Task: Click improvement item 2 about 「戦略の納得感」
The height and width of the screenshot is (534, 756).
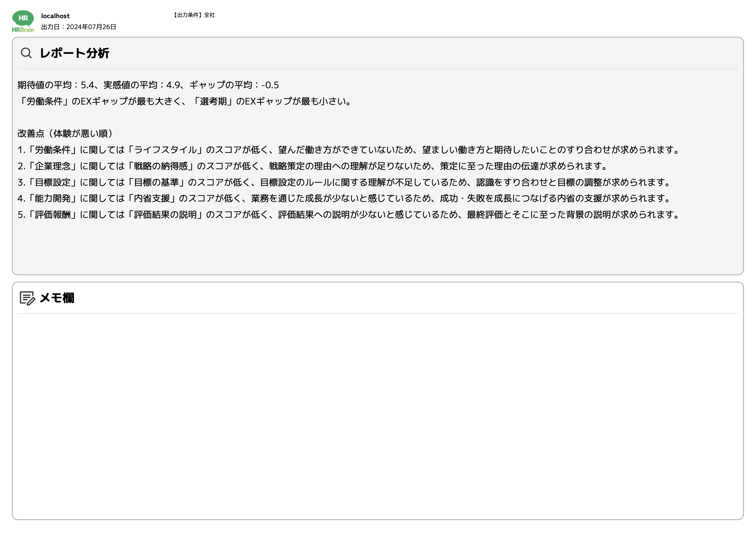Action: [x=313, y=166]
